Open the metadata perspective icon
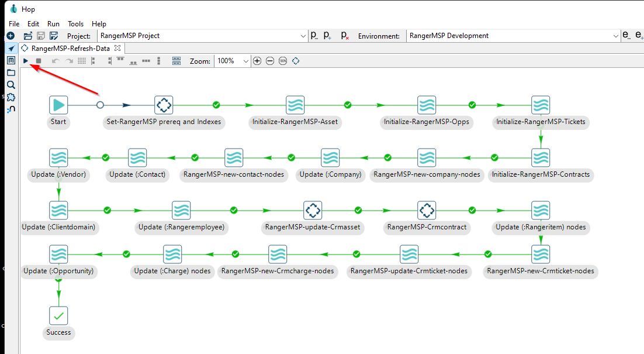The height and width of the screenshot is (354, 644). 11,60
